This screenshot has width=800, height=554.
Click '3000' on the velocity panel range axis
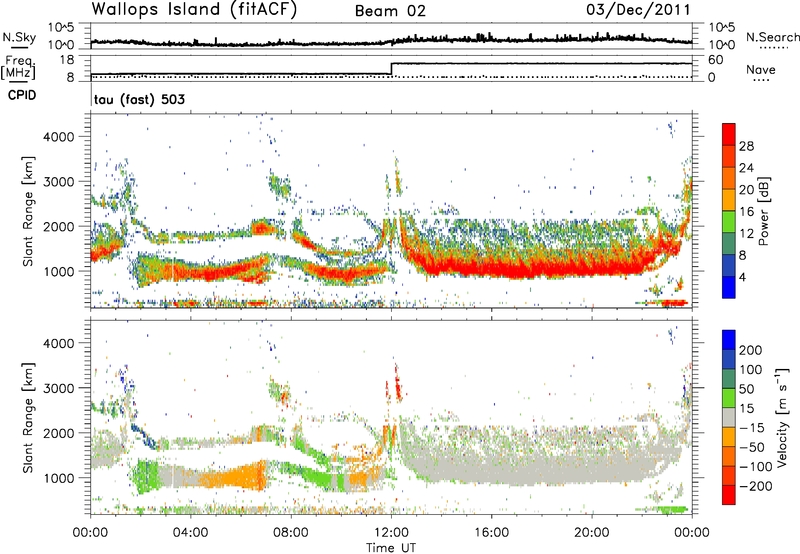(58, 388)
